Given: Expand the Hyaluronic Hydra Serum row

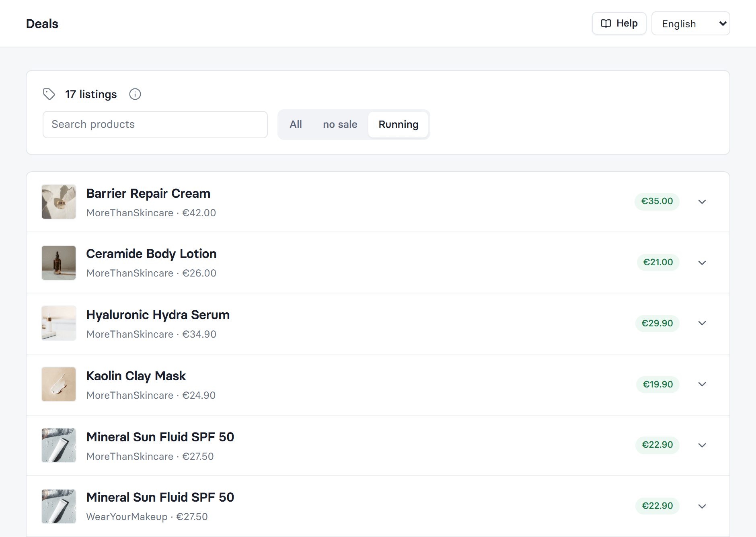Looking at the screenshot, I should click(702, 323).
